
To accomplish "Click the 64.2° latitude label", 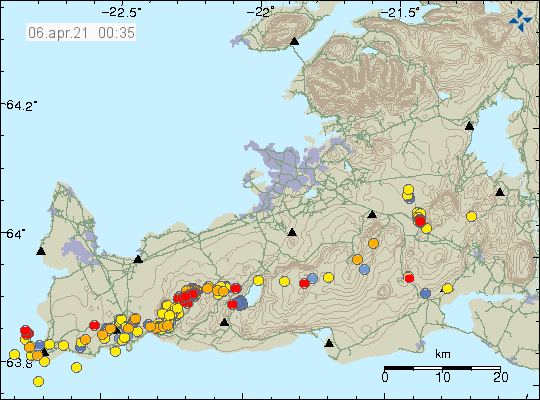I will [x=21, y=105].
